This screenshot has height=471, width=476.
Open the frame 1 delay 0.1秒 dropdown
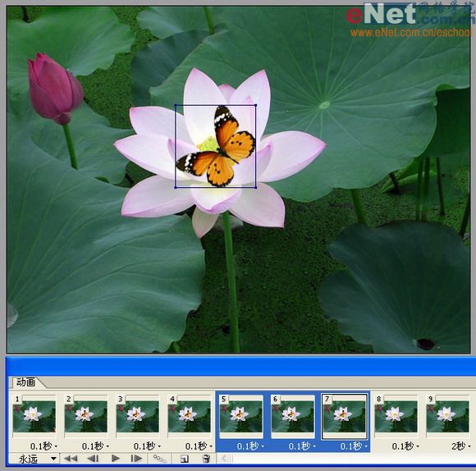pos(43,446)
